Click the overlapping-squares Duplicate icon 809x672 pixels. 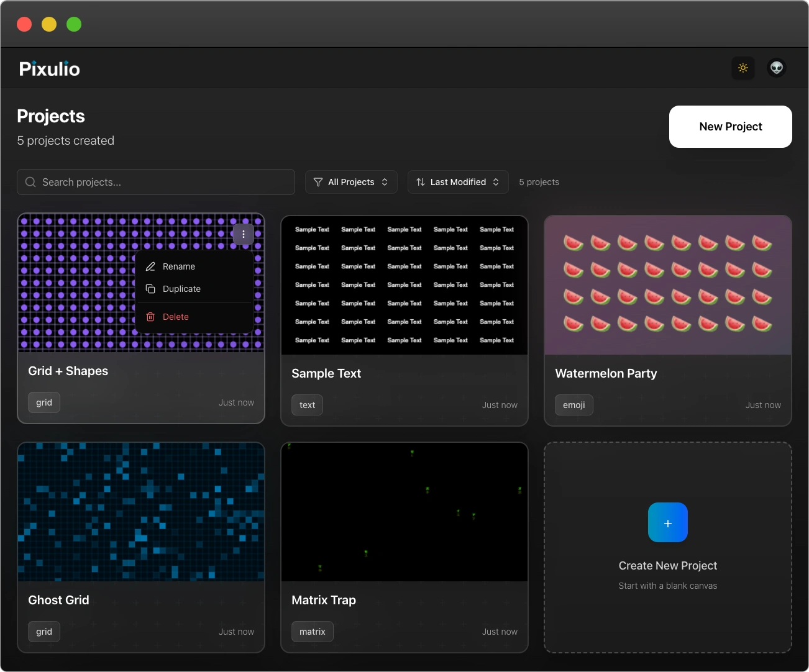pos(150,289)
